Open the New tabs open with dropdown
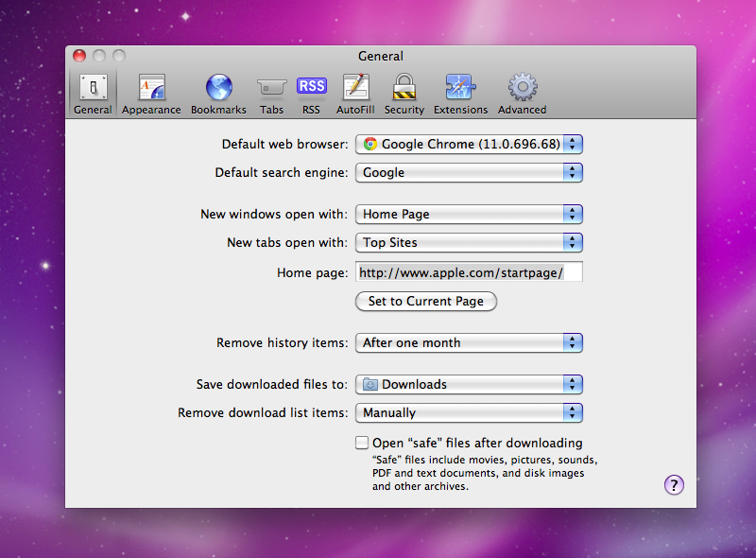Viewport: 756px width, 558px height. point(469,242)
